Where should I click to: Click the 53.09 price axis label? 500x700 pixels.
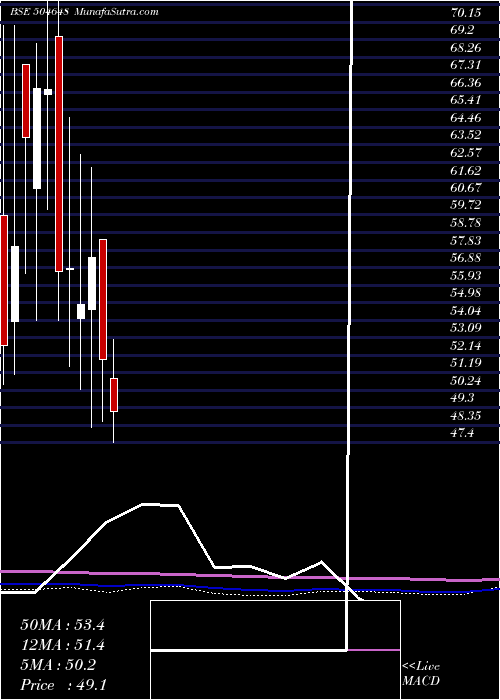[x=466, y=328]
